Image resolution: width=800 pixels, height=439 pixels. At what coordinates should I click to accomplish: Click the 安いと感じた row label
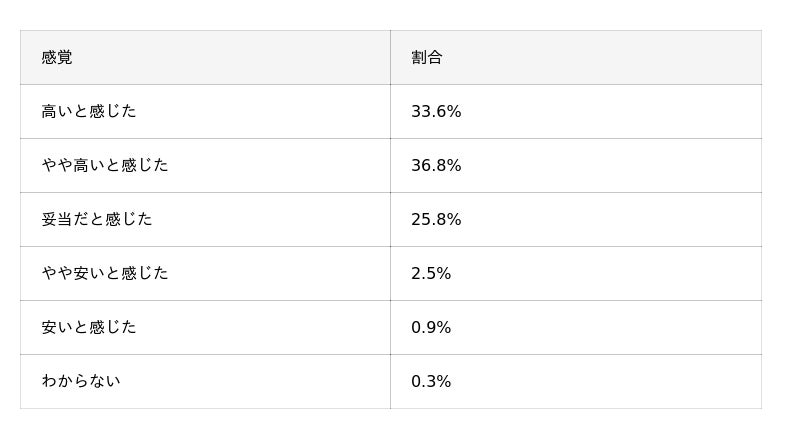click(88, 327)
